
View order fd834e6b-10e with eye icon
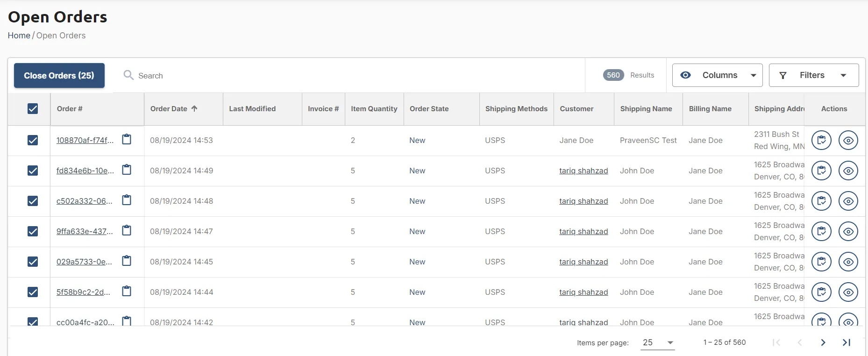(x=848, y=171)
